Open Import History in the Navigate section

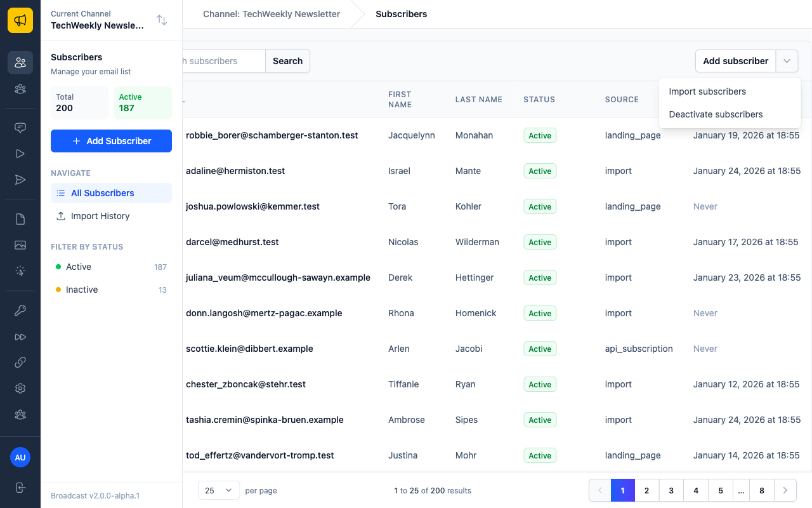click(x=111, y=216)
